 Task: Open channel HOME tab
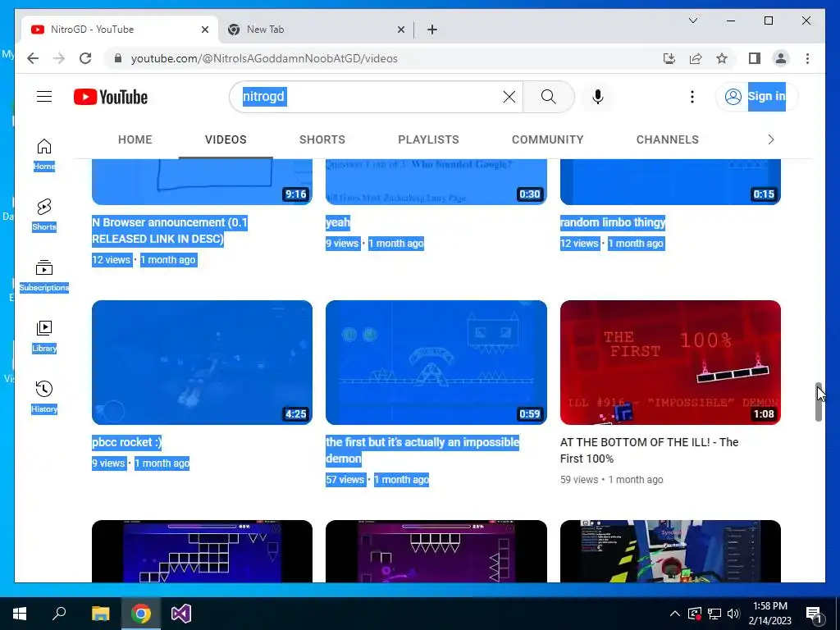135,139
